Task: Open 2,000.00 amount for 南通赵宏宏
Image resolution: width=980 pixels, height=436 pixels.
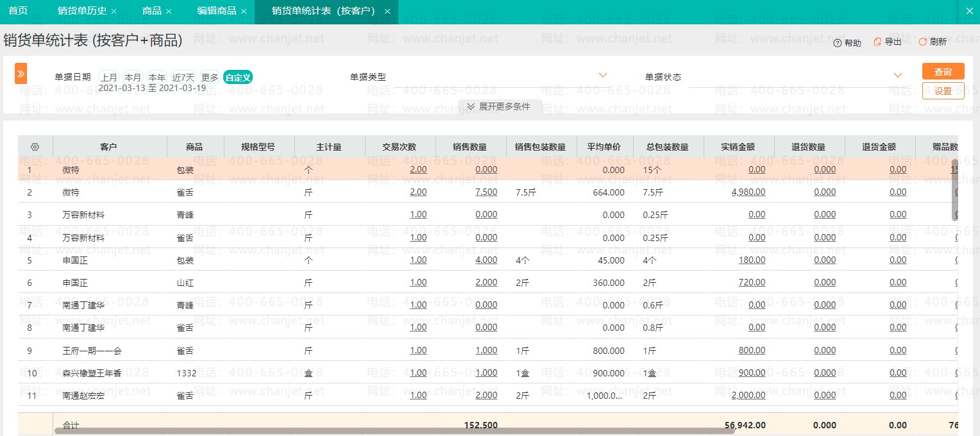Action: pyautogui.click(x=748, y=396)
